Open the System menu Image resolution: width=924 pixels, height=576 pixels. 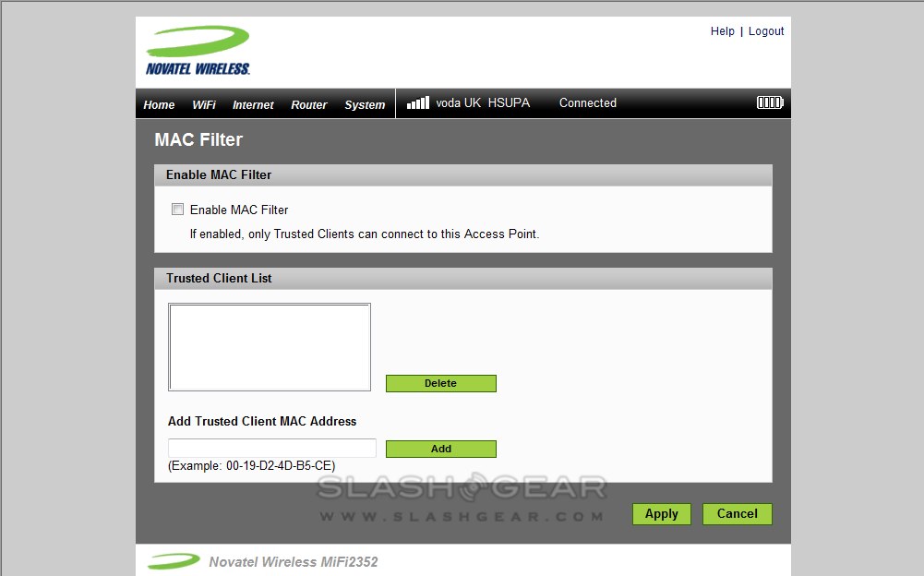pyautogui.click(x=365, y=104)
